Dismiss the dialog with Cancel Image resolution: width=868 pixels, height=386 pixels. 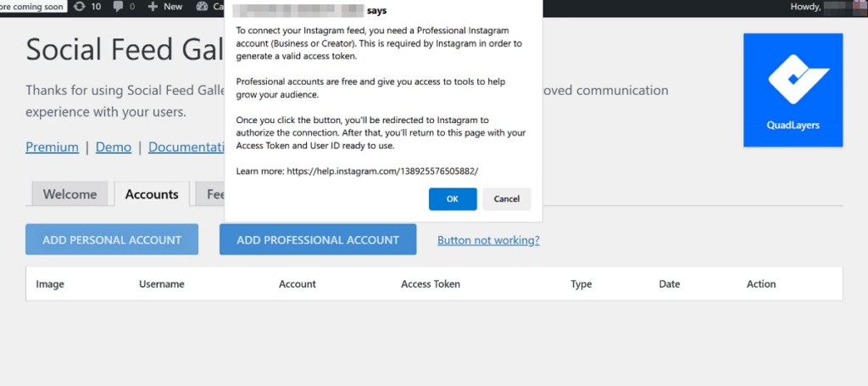(507, 199)
